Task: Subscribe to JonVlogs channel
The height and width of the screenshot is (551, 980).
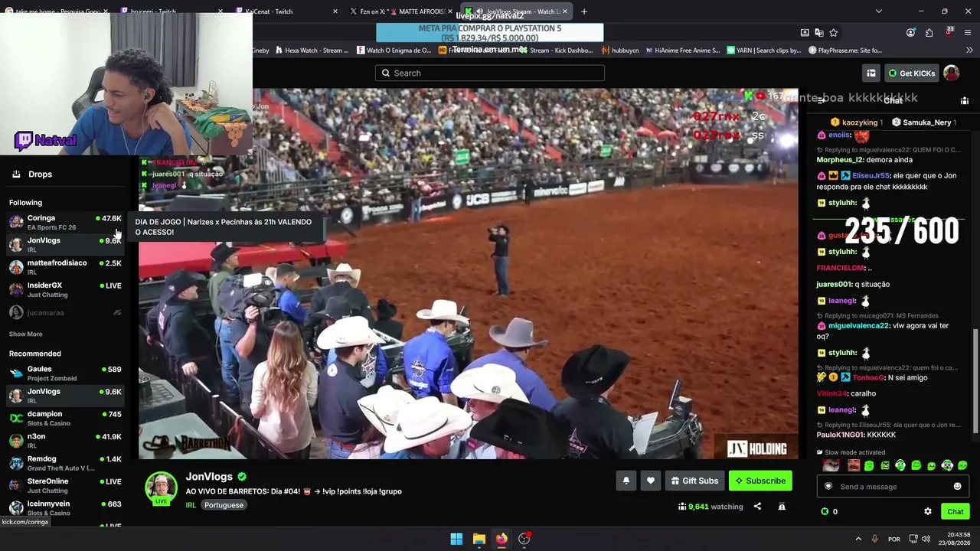Action: (x=760, y=481)
